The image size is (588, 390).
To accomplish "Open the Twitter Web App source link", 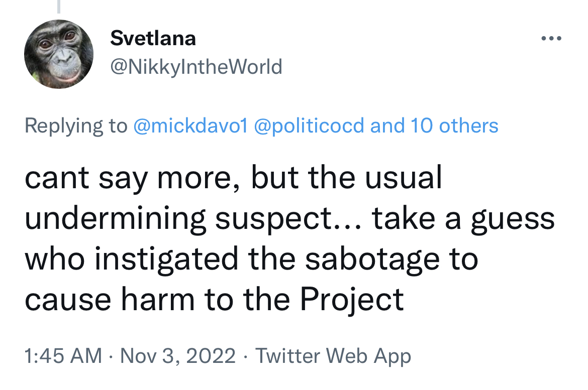I will click(x=333, y=355).
